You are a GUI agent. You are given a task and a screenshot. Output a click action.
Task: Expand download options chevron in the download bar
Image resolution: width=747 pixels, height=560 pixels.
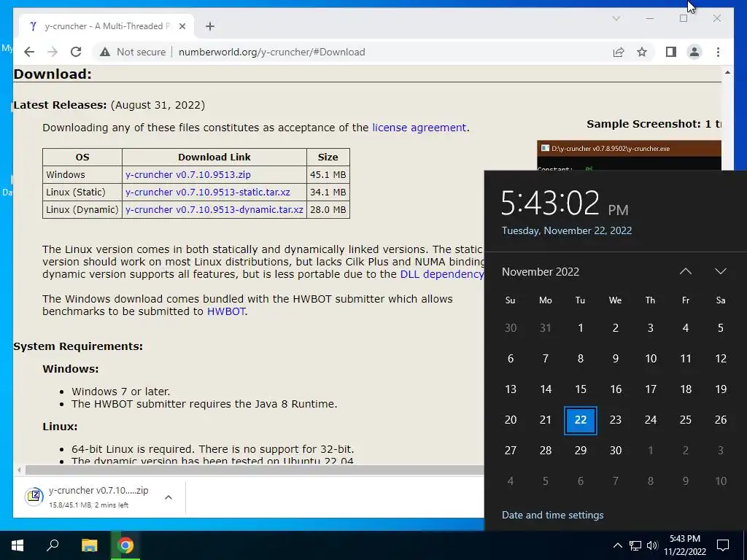(169, 497)
